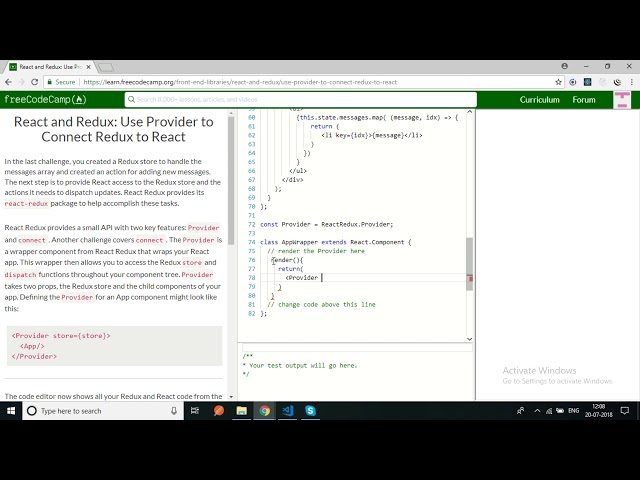640x480 pixels.
Task: Click the '// render the Provider here' comment
Action: pos(316,251)
